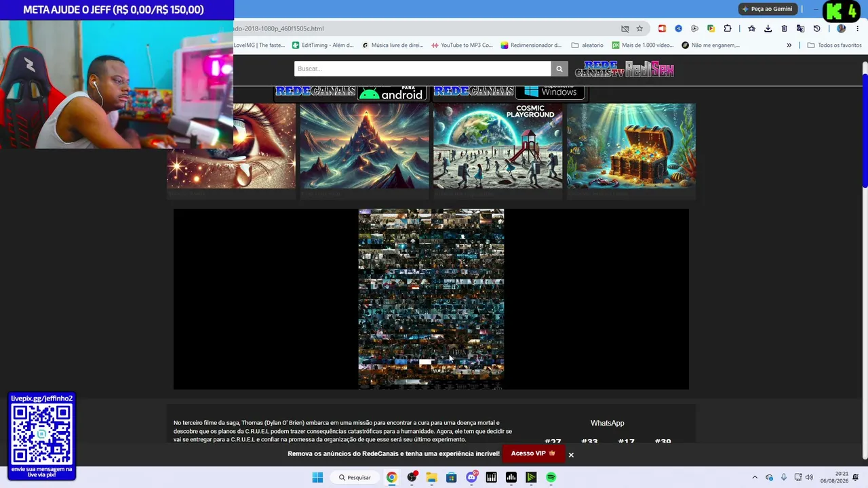This screenshot has height=488, width=868.
Task: Click the Buscar search field
Action: coord(422,68)
